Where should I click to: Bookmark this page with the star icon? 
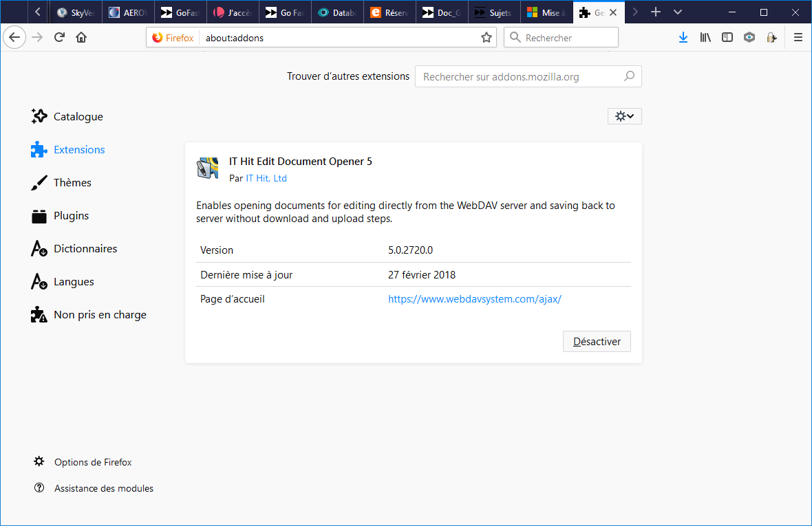(487, 38)
